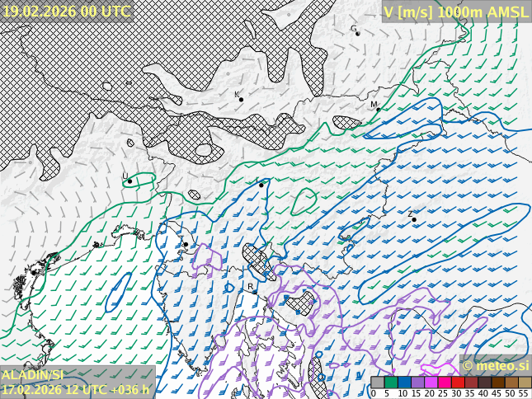Pick the gray 0 m/s legend swatch
The image size is (532, 399).
(x=378, y=383)
